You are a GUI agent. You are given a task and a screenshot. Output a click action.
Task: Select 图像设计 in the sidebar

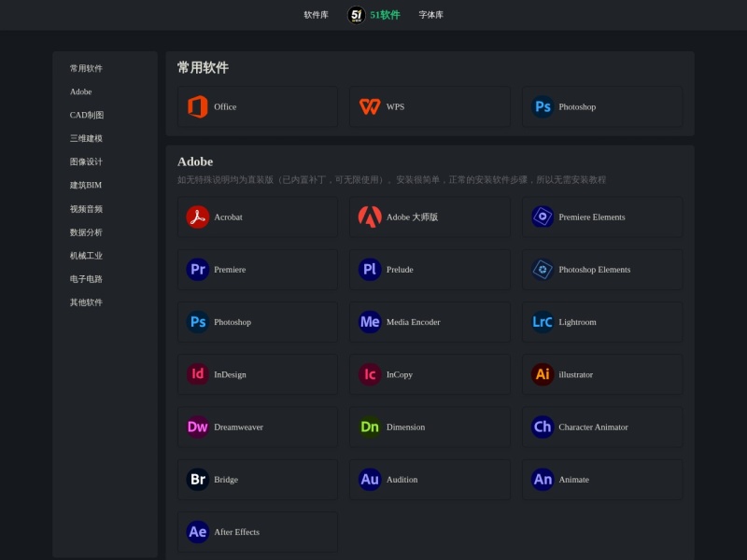click(x=86, y=161)
